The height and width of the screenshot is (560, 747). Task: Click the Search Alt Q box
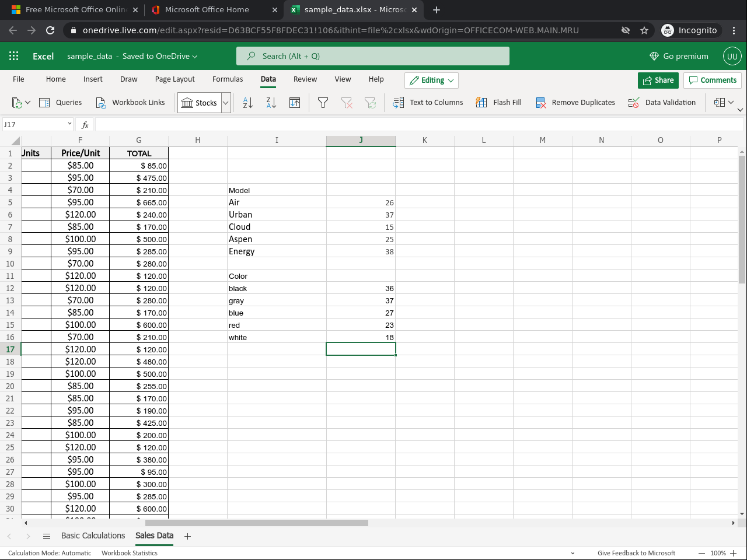373,56
